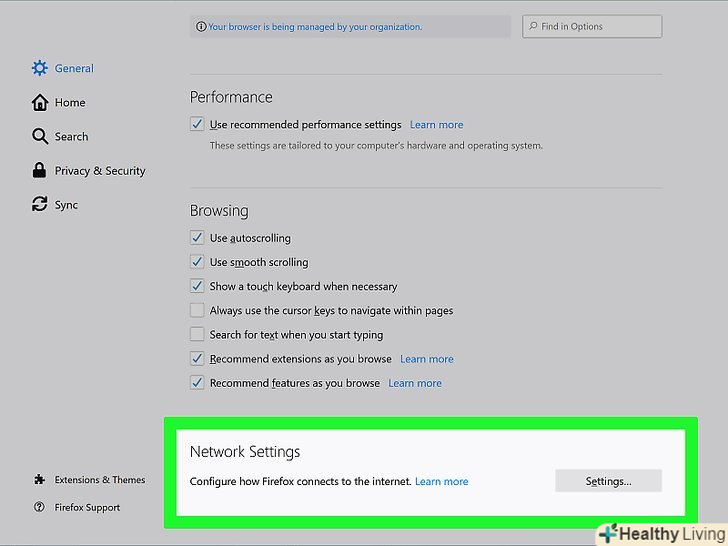Open Learn more link under Network Settings
728x546 pixels.
tap(441, 481)
